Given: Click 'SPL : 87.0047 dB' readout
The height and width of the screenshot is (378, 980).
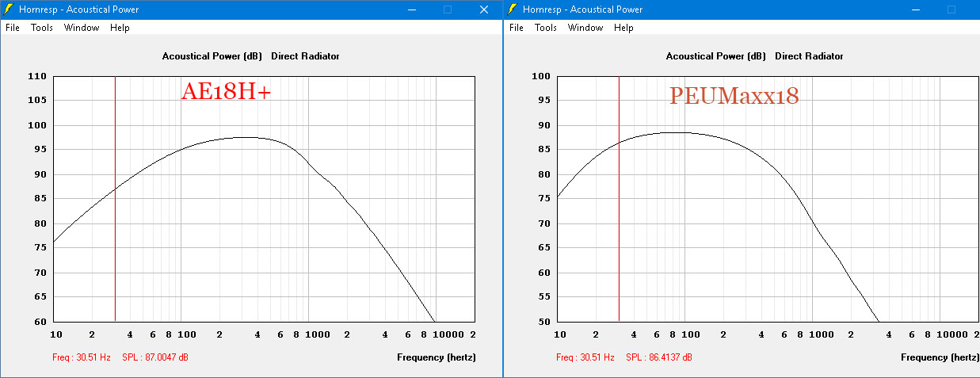Looking at the screenshot, I should click(155, 357).
